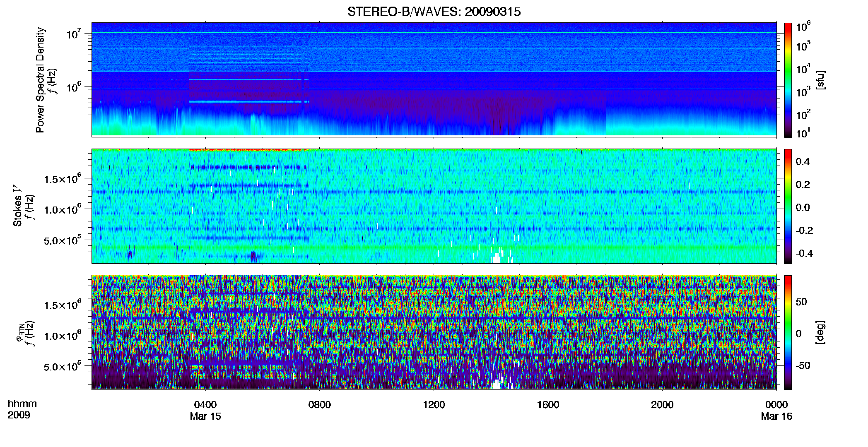Select the -0.4 label on Stokes colorbar

804,253
